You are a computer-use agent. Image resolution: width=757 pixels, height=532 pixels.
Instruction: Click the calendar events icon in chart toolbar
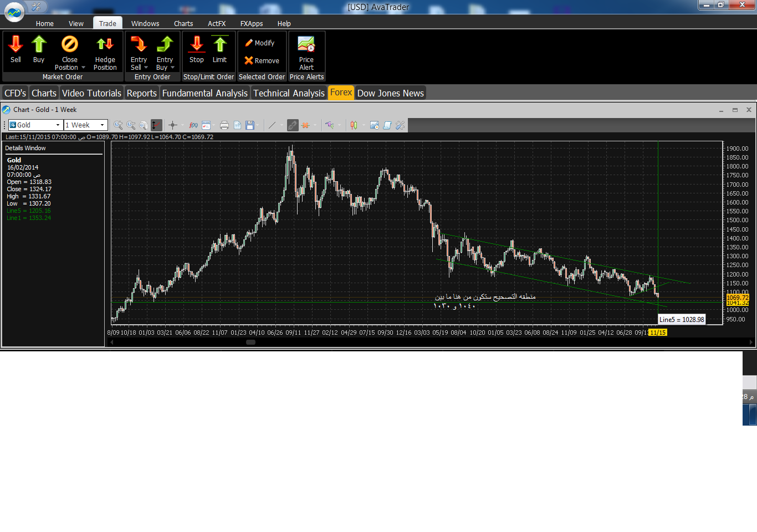tap(206, 125)
